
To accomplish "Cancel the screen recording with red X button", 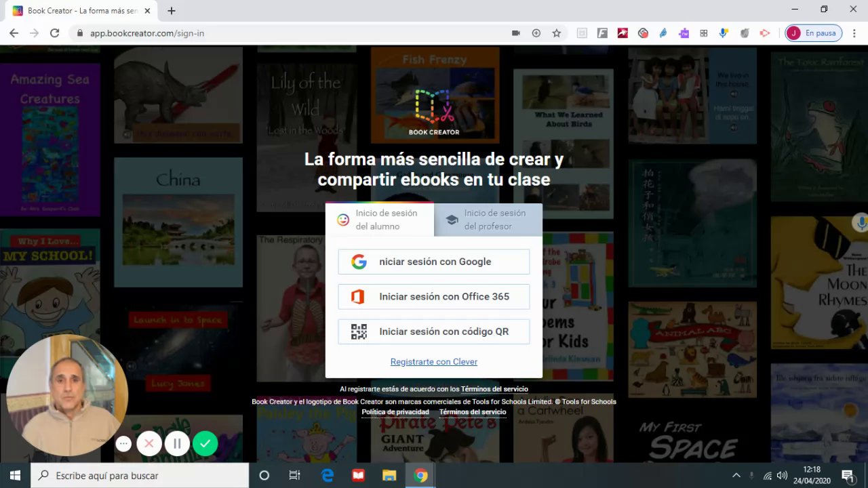I will (x=149, y=444).
